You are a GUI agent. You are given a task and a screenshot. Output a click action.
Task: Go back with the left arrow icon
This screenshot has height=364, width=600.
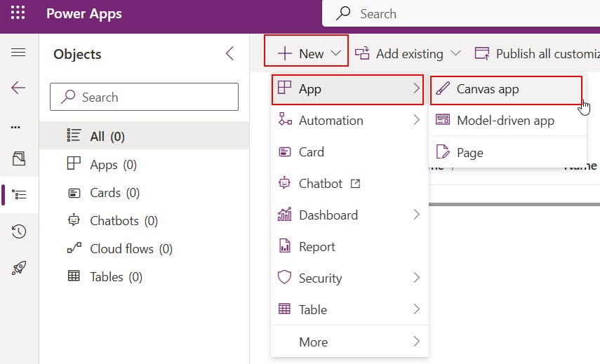[18, 88]
